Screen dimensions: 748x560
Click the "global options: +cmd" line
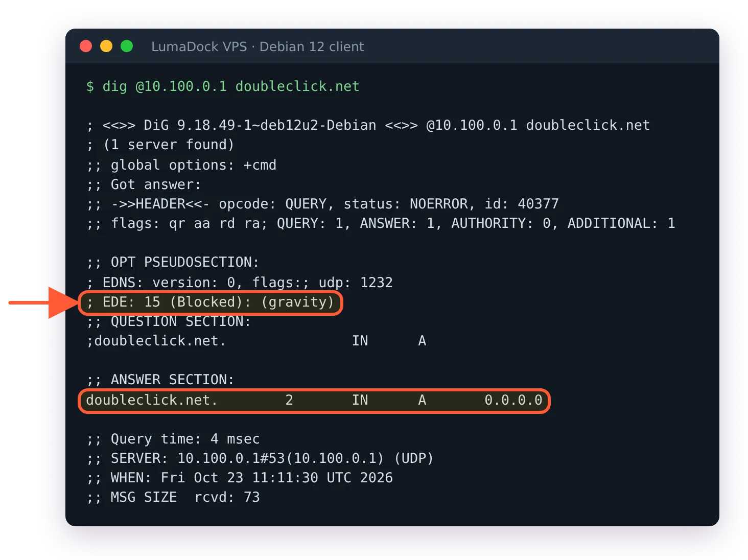181,165
